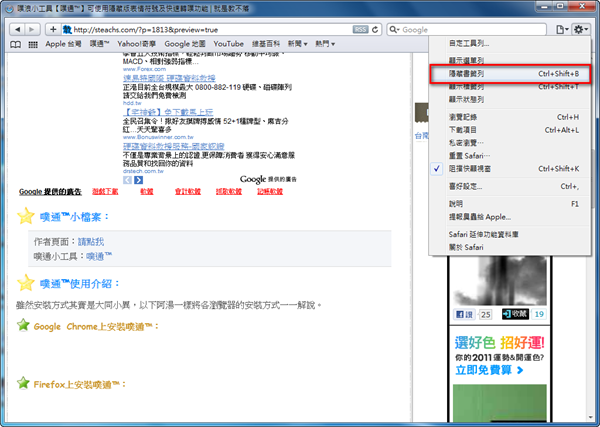Expand the 新聞 bookmarks folder

click(297, 44)
